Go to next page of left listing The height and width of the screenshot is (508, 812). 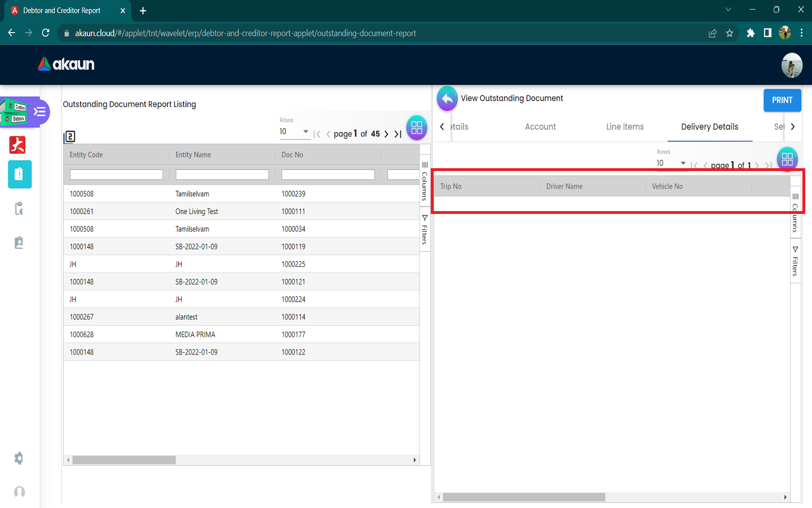[386, 134]
